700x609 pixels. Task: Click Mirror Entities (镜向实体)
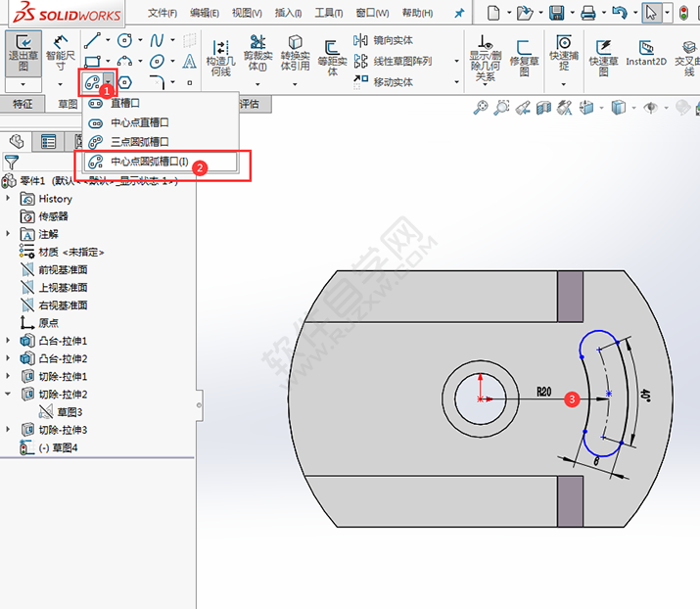(x=383, y=40)
